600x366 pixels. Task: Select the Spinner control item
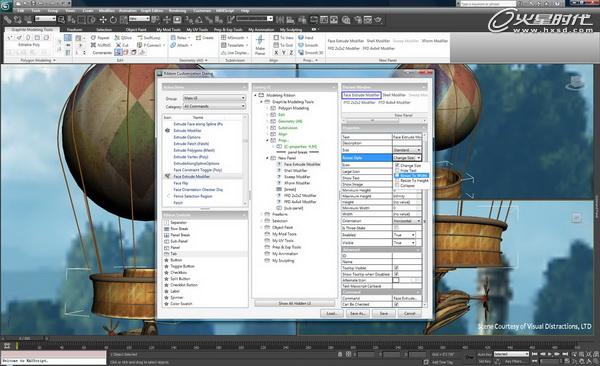(x=177, y=297)
